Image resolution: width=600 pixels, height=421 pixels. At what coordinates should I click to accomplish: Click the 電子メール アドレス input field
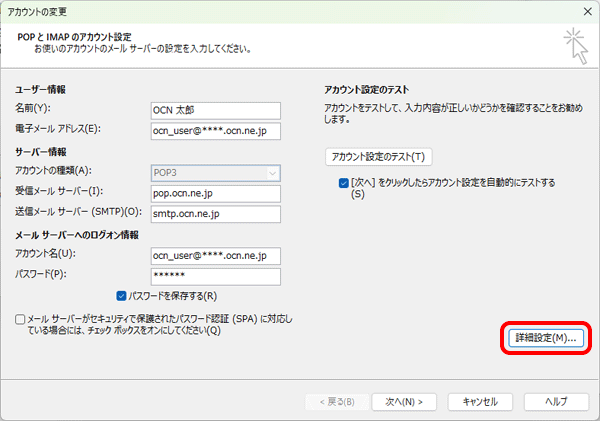tap(215, 131)
